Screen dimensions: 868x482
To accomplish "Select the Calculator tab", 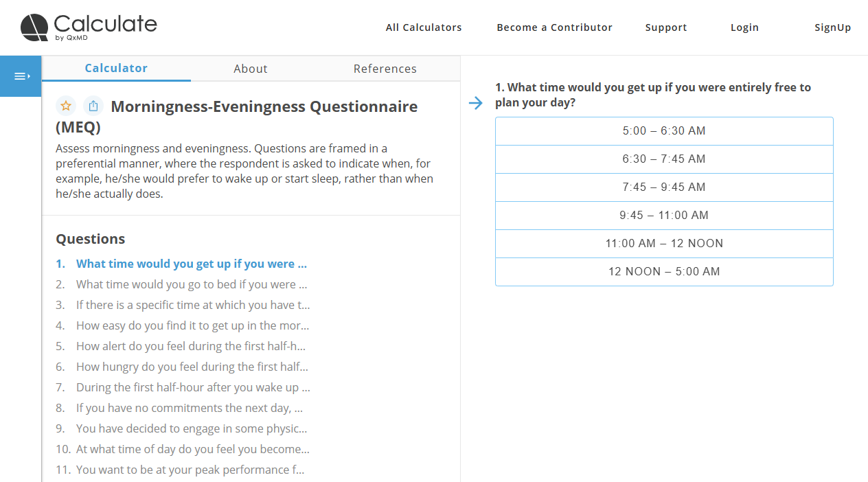I will coord(116,68).
